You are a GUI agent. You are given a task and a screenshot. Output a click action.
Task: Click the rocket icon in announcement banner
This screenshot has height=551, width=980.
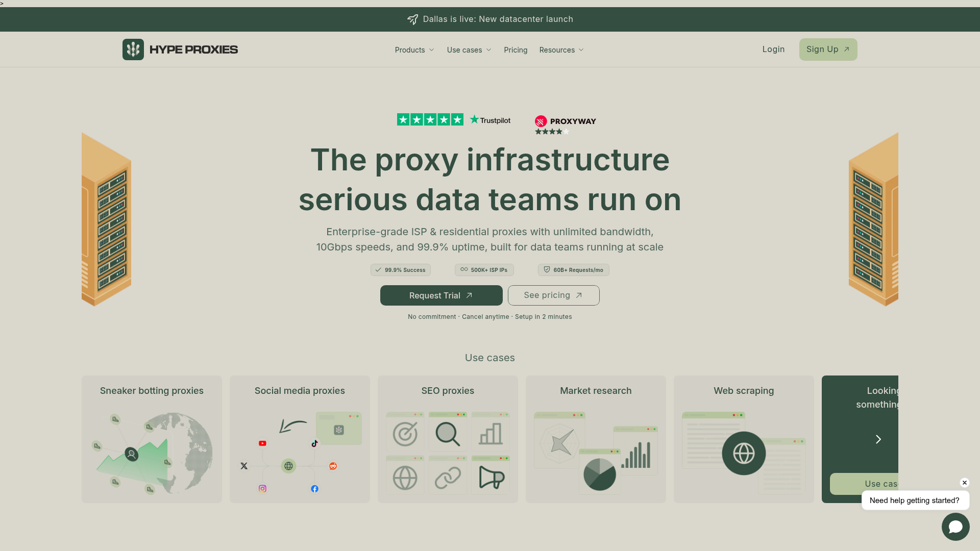point(412,19)
